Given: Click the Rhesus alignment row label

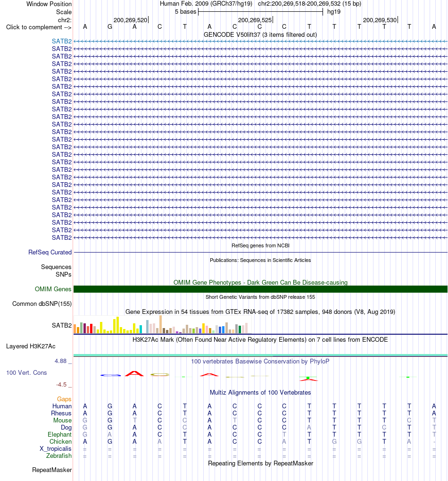Looking at the screenshot, I should coord(61,413).
